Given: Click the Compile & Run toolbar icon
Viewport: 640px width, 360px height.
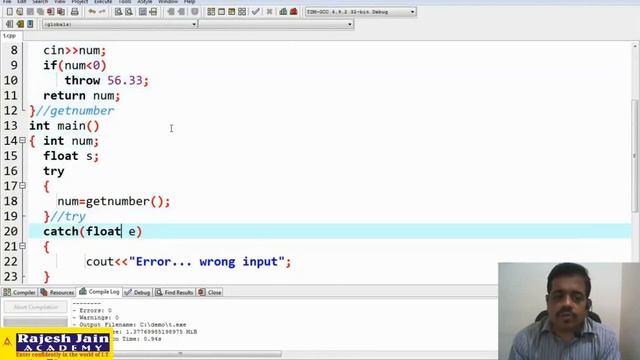Looking at the screenshot, I should coord(231,12).
